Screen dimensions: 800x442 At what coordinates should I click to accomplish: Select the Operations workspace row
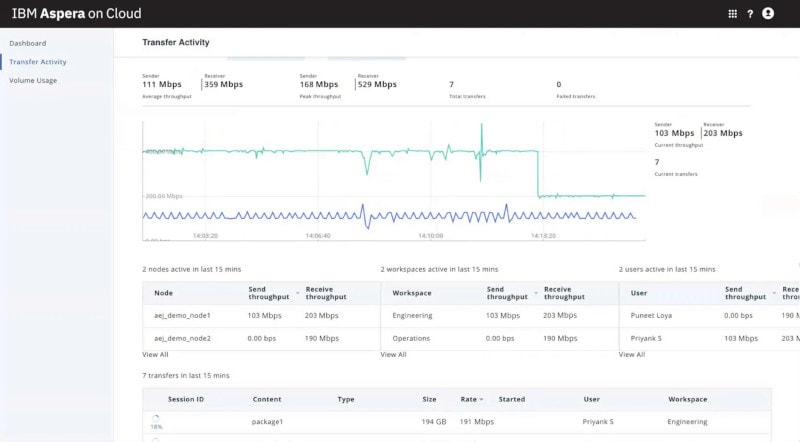pos(499,338)
